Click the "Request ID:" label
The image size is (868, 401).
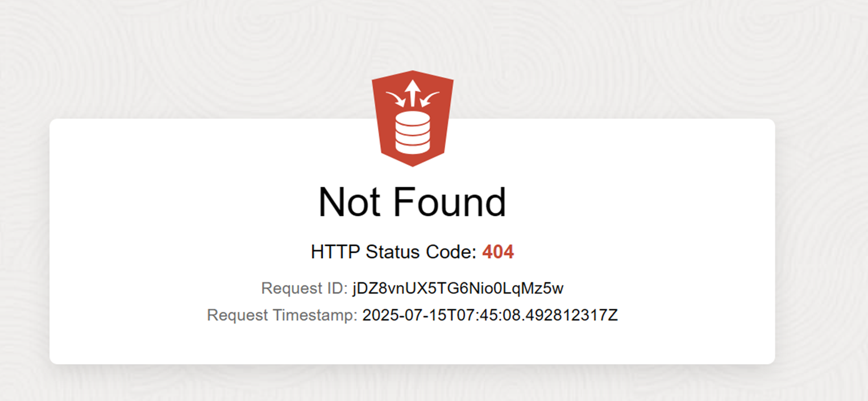pos(304,289)
